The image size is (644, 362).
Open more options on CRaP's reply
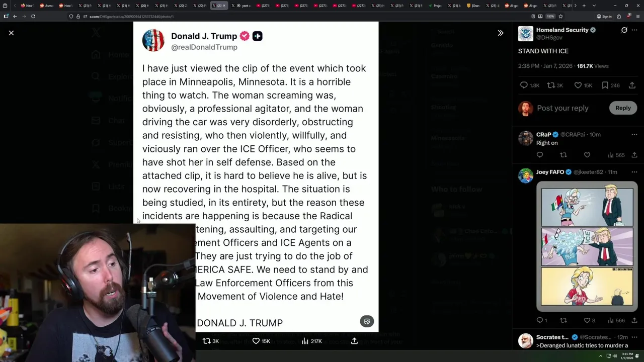click(634, 135)
